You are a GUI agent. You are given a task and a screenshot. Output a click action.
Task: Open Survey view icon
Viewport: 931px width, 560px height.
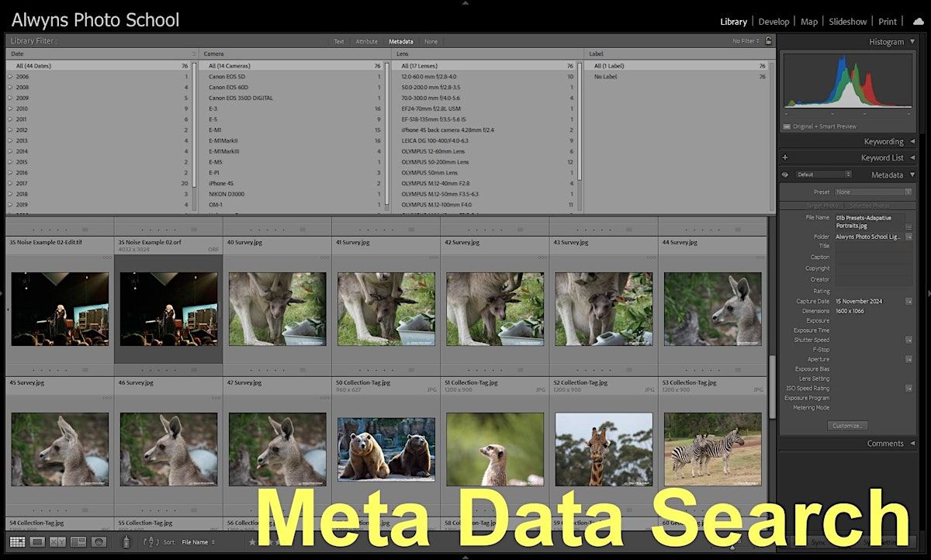78,541
